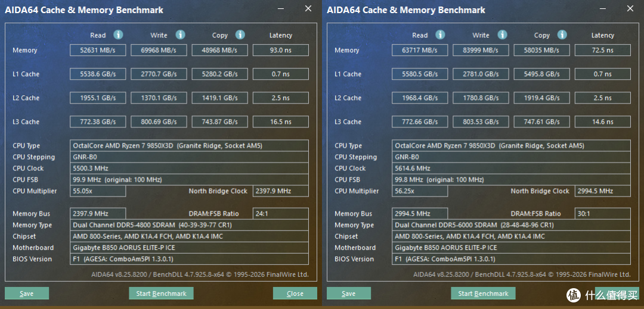The width and height of the screenshot is (644, 309).
Task: Select the 63717 MB/s memory read value
Action: click(x=420, y=51)
